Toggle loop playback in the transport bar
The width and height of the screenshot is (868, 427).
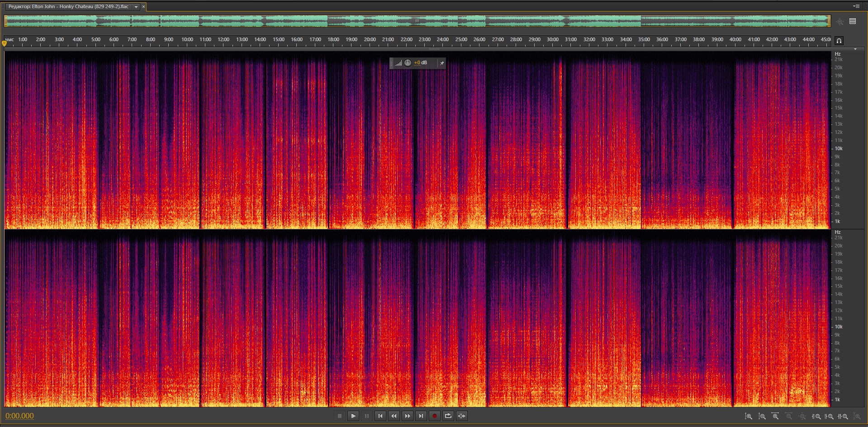pyautogui.click(x=448, y=416)
